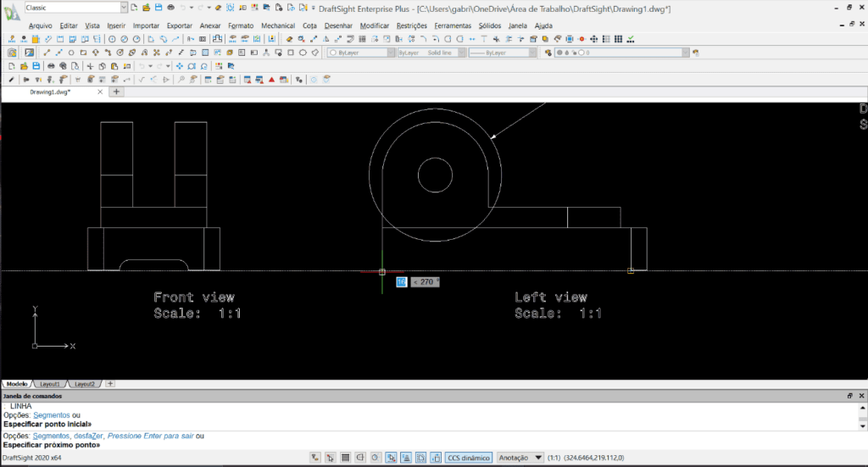The width and height of the screenshot is (868, 467).
Task: Open the Mechanical menu
Action: click(x=278, y=25)
